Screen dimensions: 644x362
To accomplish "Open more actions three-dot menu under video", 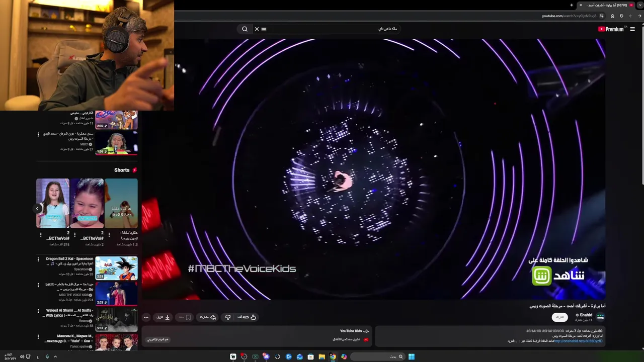I will coord(146,317).
